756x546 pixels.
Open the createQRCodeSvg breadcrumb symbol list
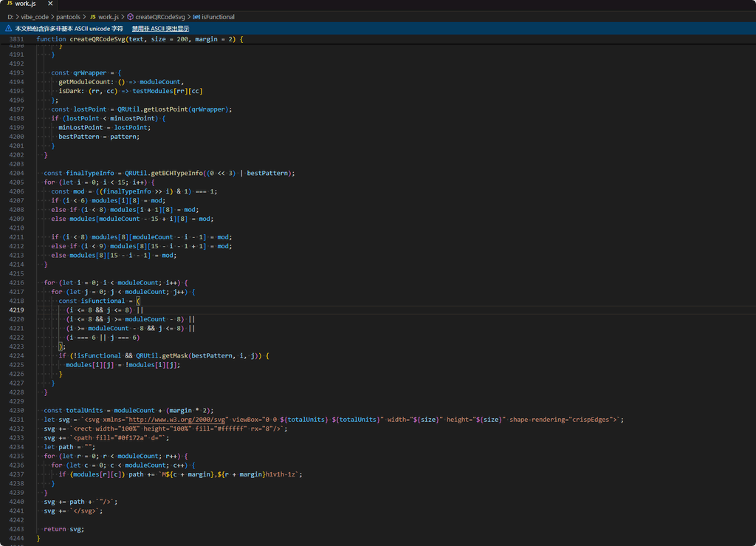160,17
